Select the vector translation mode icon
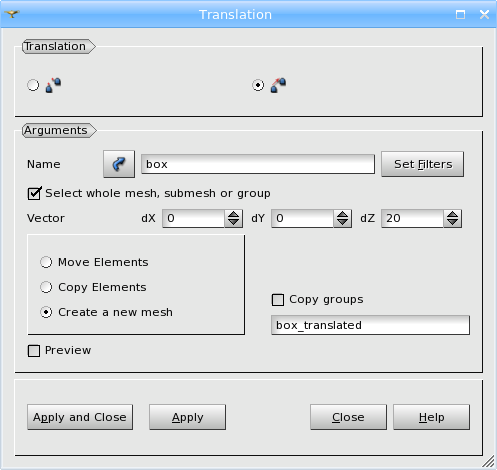The image size is (497, 470). [x=278, y=85]
